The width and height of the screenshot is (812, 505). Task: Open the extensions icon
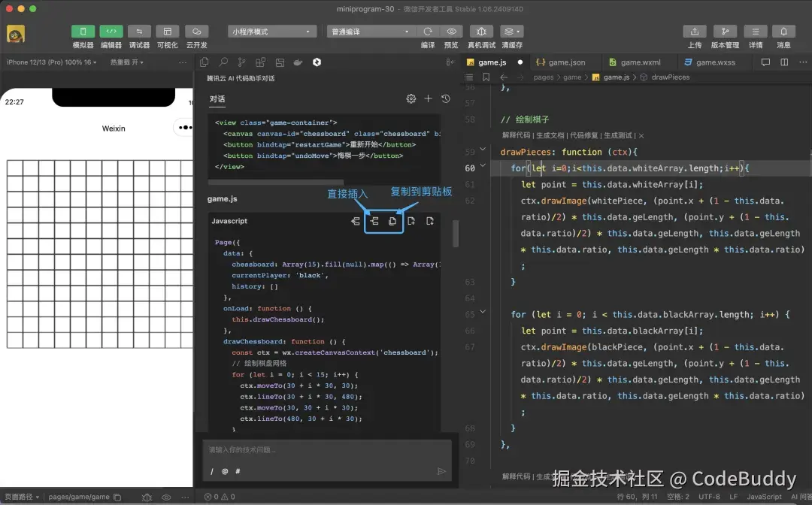pyautogui.click(x=260, y=62)
